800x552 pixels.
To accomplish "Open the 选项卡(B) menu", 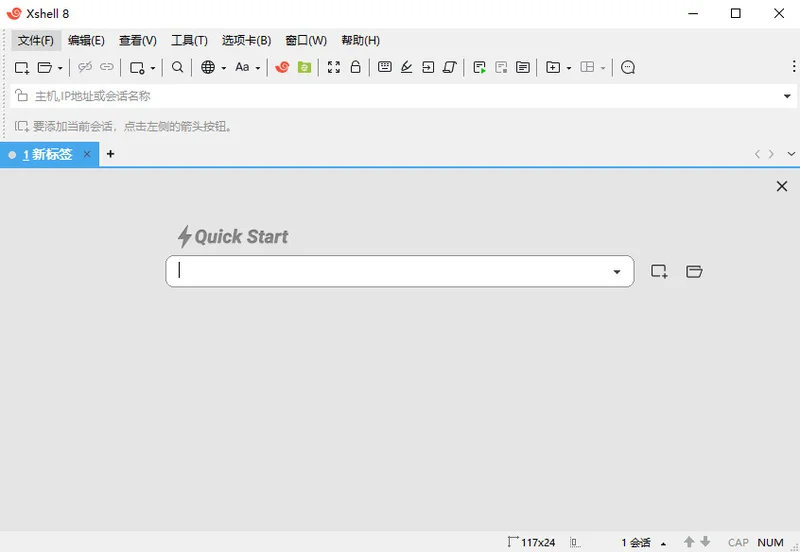I will click(x=246, y=40).
